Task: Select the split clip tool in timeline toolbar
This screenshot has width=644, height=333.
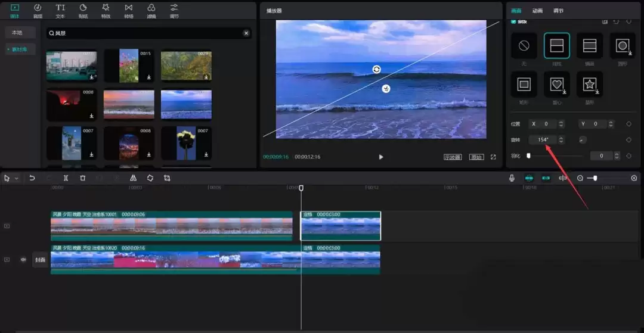Action: (x=66, y=178)
